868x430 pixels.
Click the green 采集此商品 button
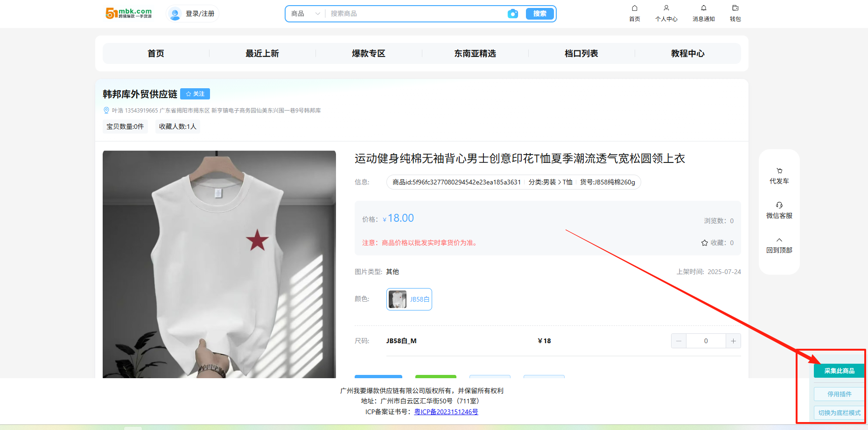pos(839,371)
